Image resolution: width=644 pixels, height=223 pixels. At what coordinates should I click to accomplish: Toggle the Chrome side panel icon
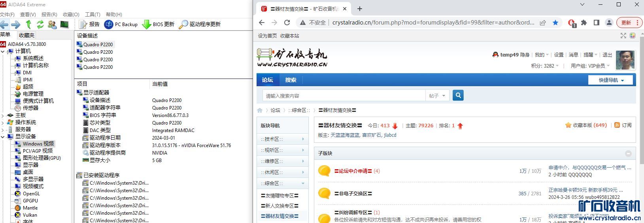tap(597, 23)
